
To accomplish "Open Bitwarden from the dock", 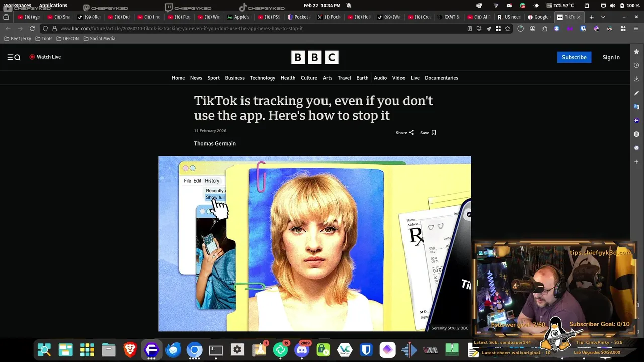I will pyautogui.click(x=366, y=350).
